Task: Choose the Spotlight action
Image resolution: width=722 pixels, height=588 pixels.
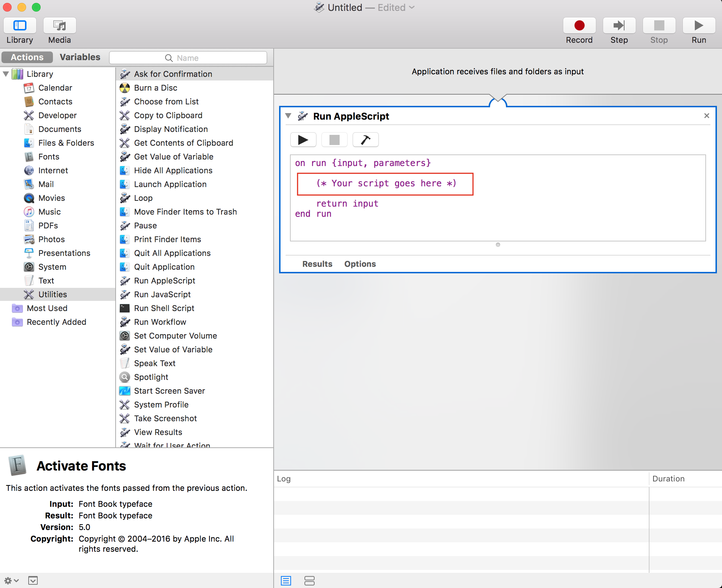Action: (x=195, y=377)
